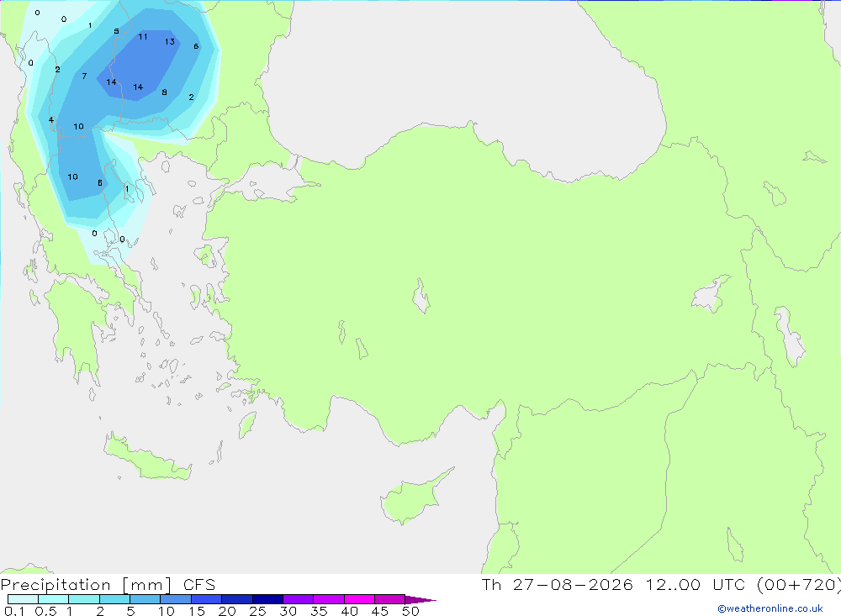This screenshot has width=841, height=616.
Task: Open the weatheronline.co.uk copyright link
Action: 770,608
